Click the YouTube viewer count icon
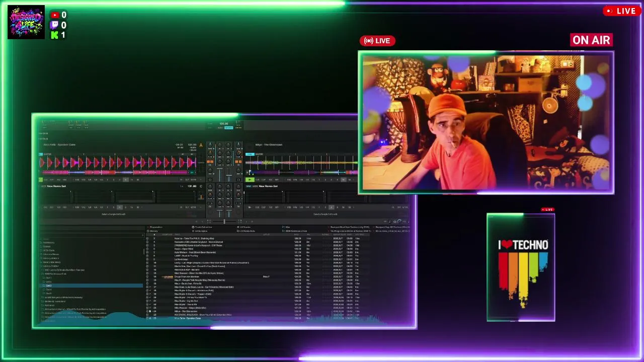 point(55,15)
